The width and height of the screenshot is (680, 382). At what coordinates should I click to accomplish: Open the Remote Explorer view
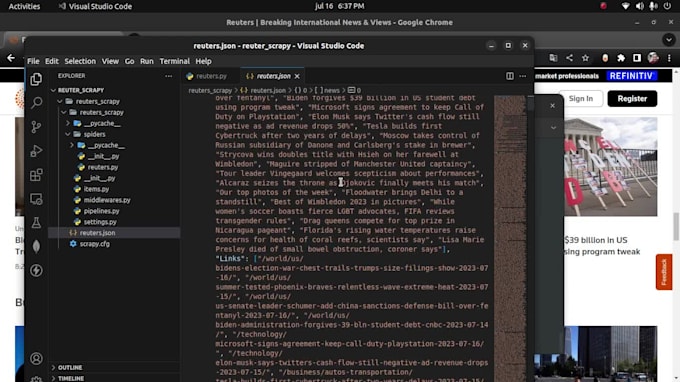coord(36,199)
